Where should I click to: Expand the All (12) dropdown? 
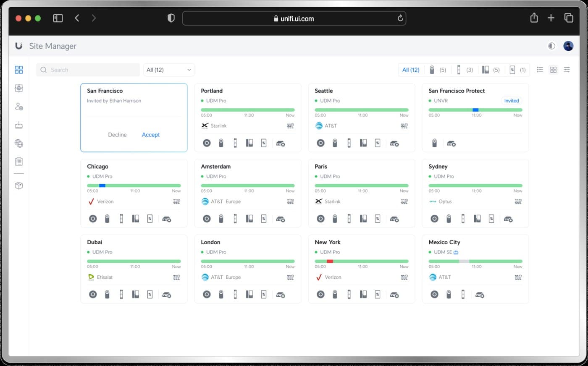[169, 70]
